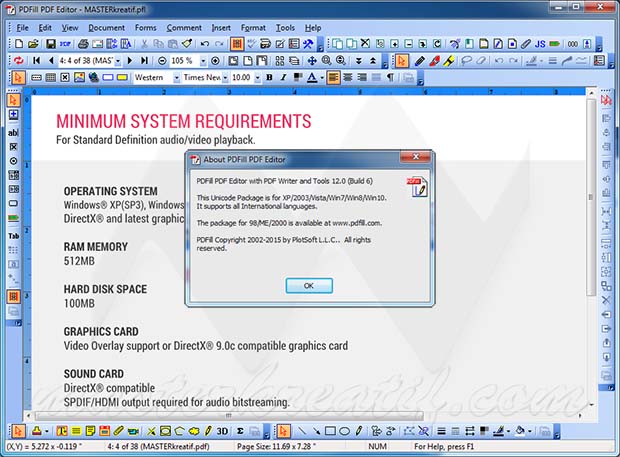Save the project with the floppy disk icon
Image resolution: width=620 pixels, height=457 pixels.
tap(51, 43)
